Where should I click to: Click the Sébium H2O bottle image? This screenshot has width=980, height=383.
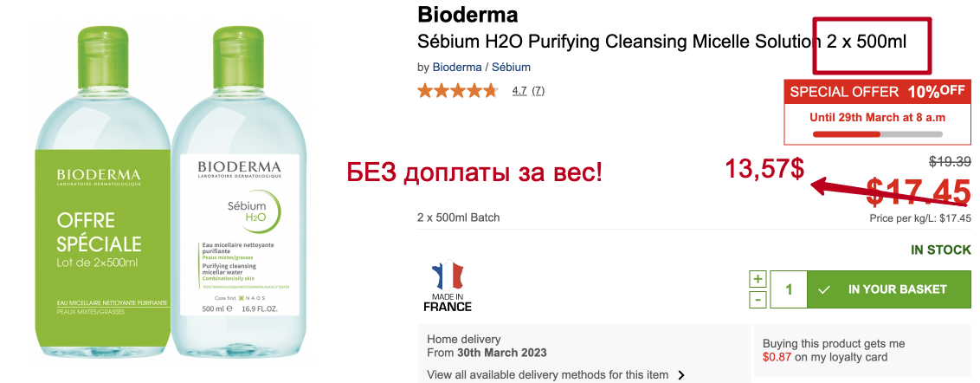tap(240, 199)
